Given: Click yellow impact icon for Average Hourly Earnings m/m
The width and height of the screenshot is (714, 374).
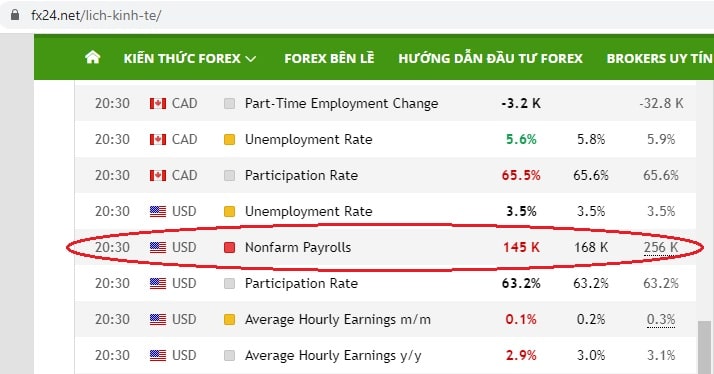Looking at the screenshot, I should 230,319.
